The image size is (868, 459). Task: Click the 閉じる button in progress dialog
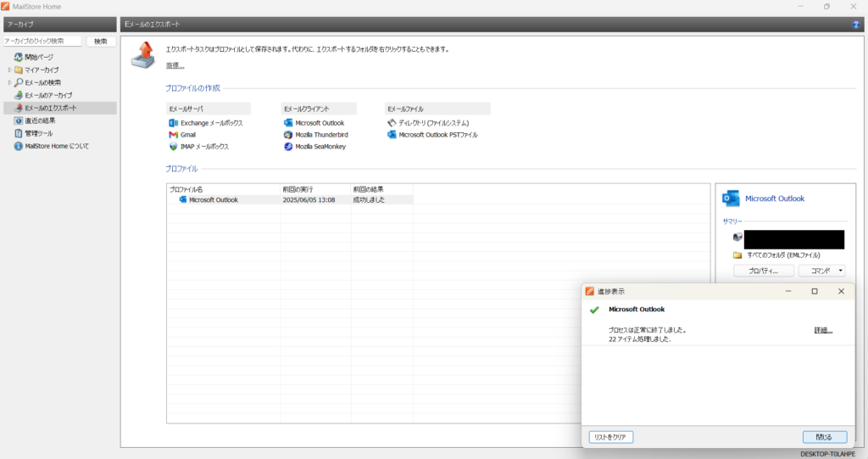(824, 438)
